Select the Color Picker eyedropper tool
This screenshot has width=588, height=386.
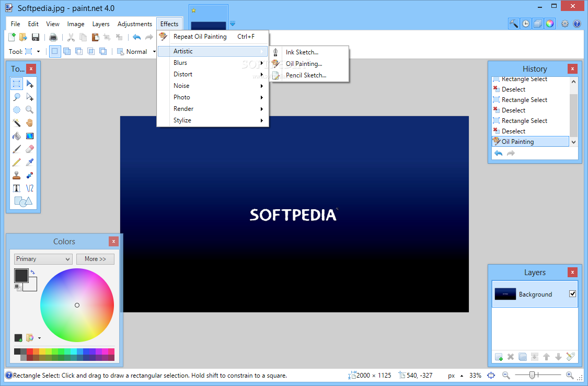[30, 162]
